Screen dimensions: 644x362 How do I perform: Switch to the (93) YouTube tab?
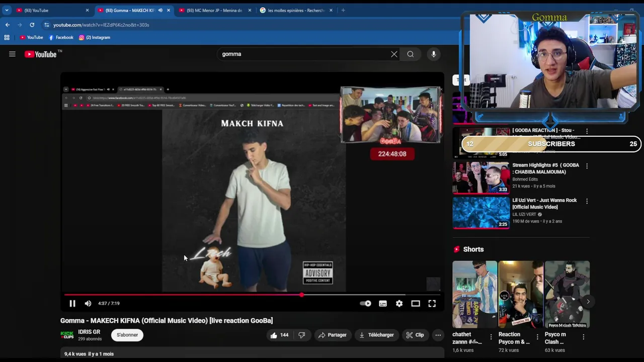(x=53, y=10)
